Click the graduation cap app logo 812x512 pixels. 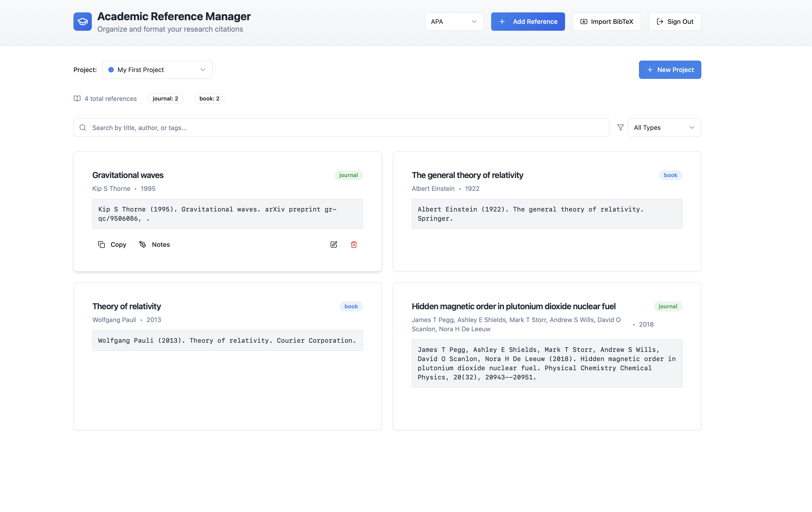tap(82, 22)
